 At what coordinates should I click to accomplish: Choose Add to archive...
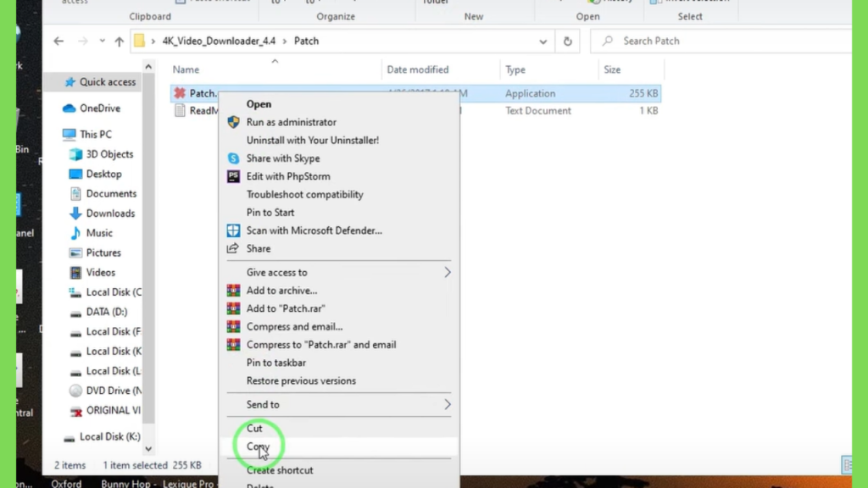click(281, 291)
